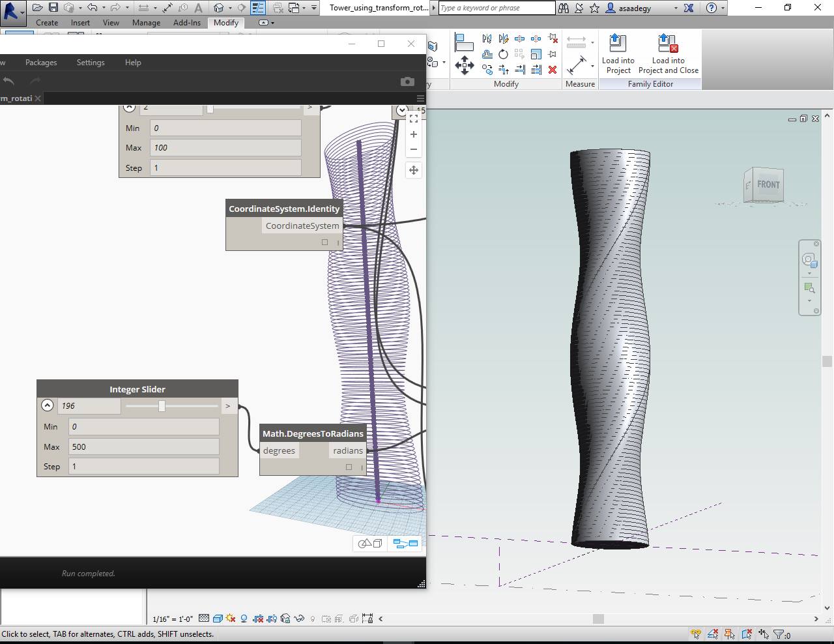Click the Delete tool red X icon
The height and width of the screenshot is (644, 834).
[x=553, y=70]
